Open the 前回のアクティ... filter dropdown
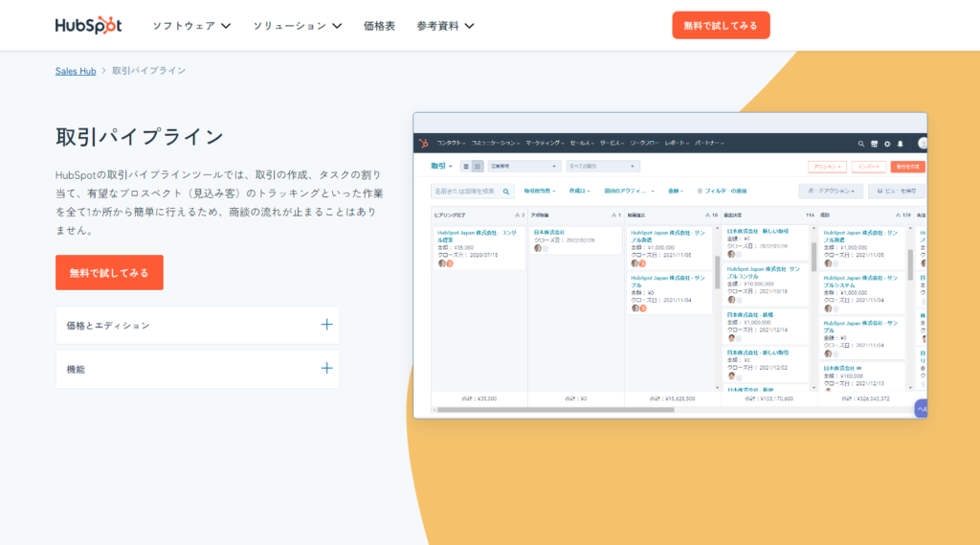This screenshot has width=980, height=545. [x=629, y=191]
